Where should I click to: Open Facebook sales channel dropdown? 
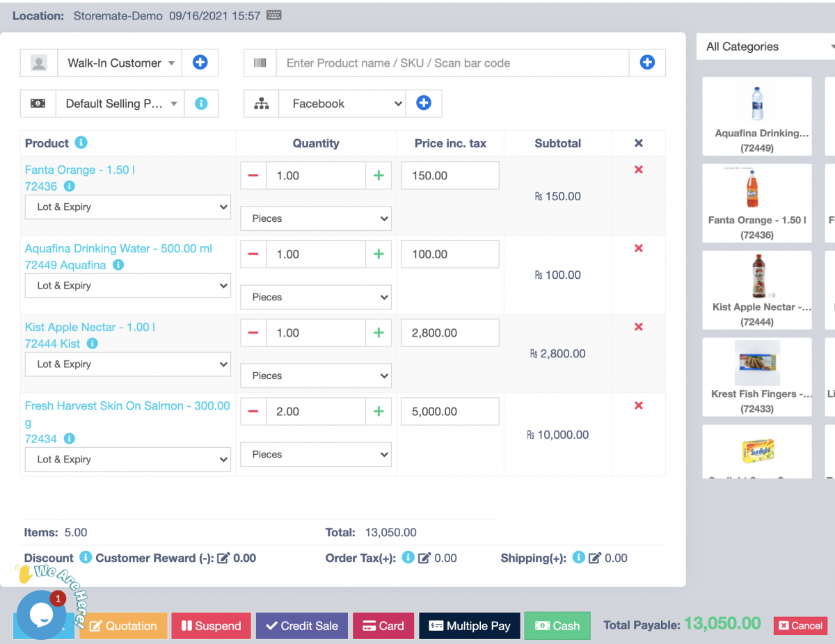coord(342,103)
